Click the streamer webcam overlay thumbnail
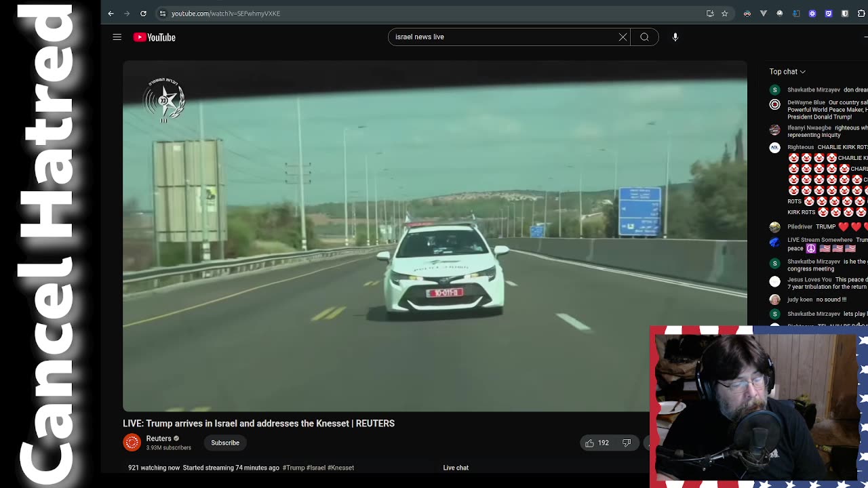868x488 pixels. 758,407
